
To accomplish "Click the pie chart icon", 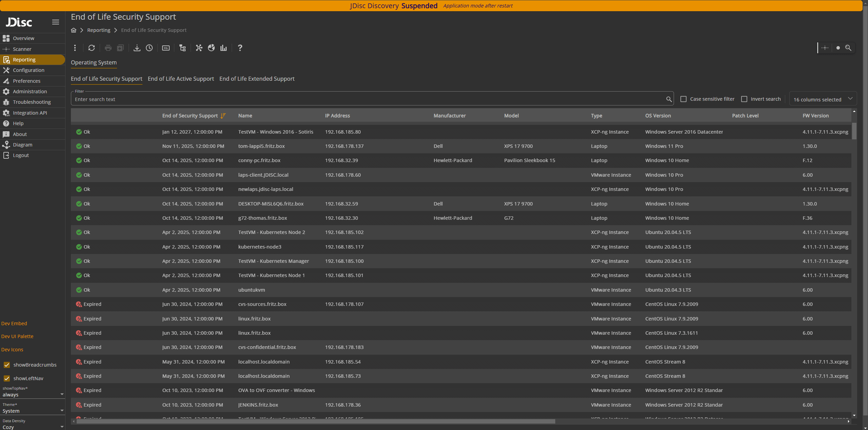I will tap(211, 48).
